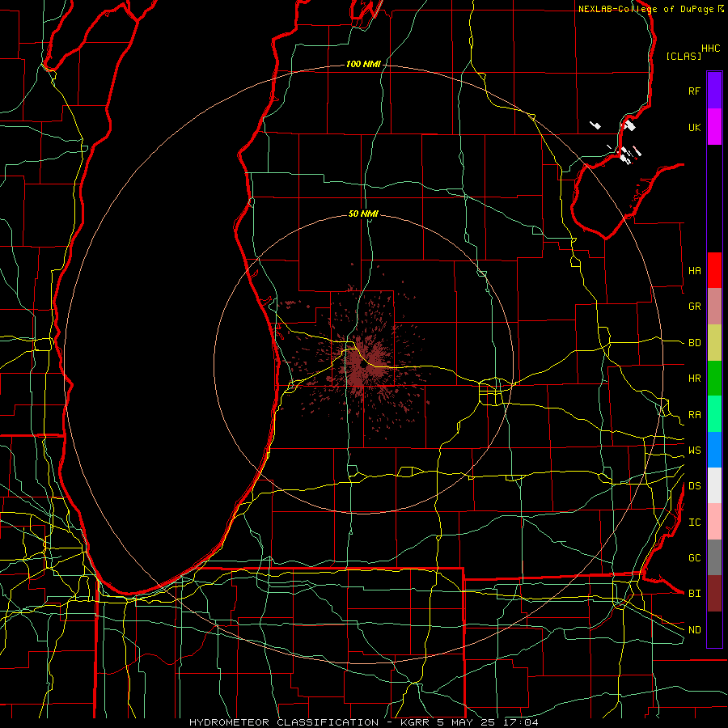Screen dimensions: 728x728
Task: Click the HHC product label
Action: click(711, 49)
